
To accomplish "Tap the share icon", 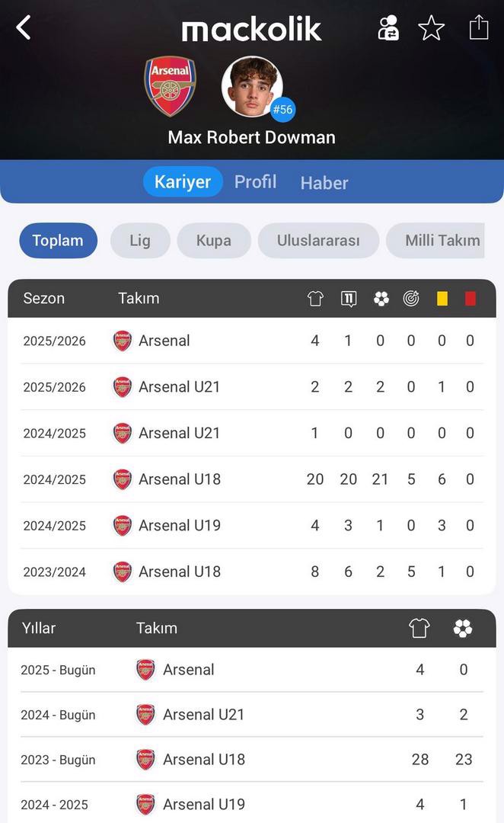I will point(478,27).
